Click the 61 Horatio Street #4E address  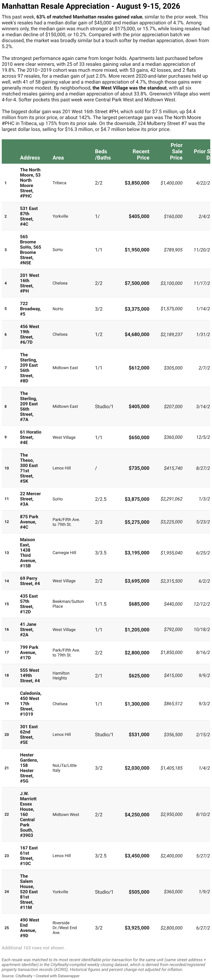[x=31, y=437]
